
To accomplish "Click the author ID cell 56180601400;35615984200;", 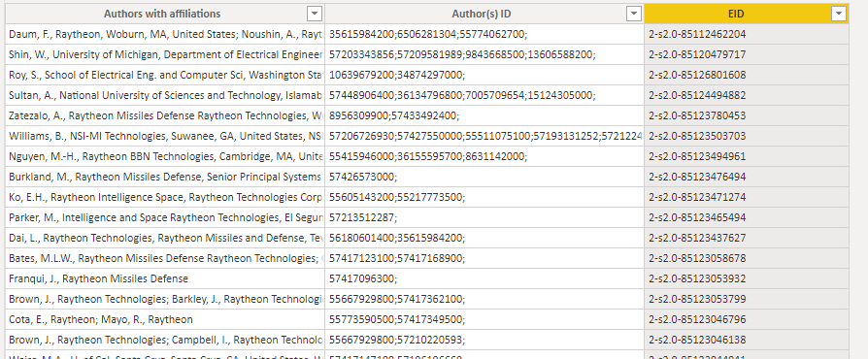I will click(x=484, y=239).
